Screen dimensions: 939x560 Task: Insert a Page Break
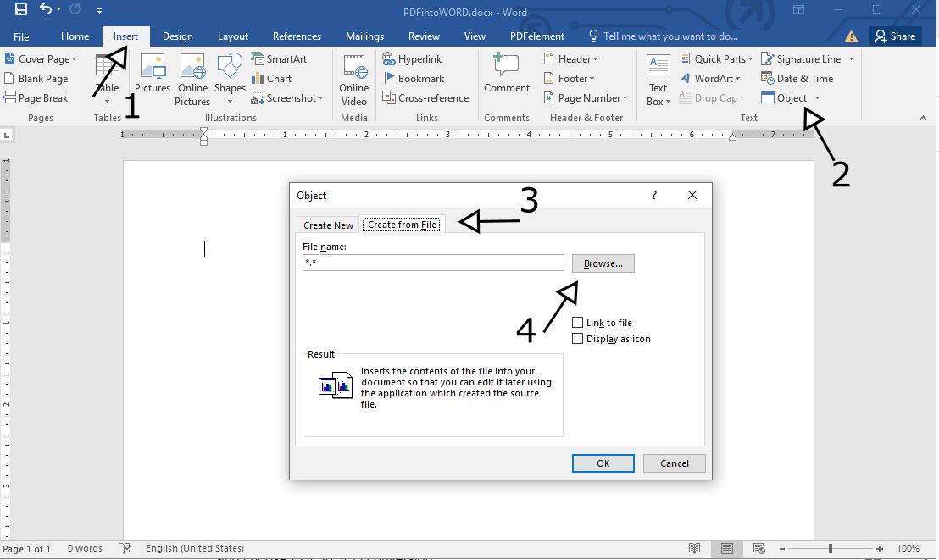click(39, 97)
